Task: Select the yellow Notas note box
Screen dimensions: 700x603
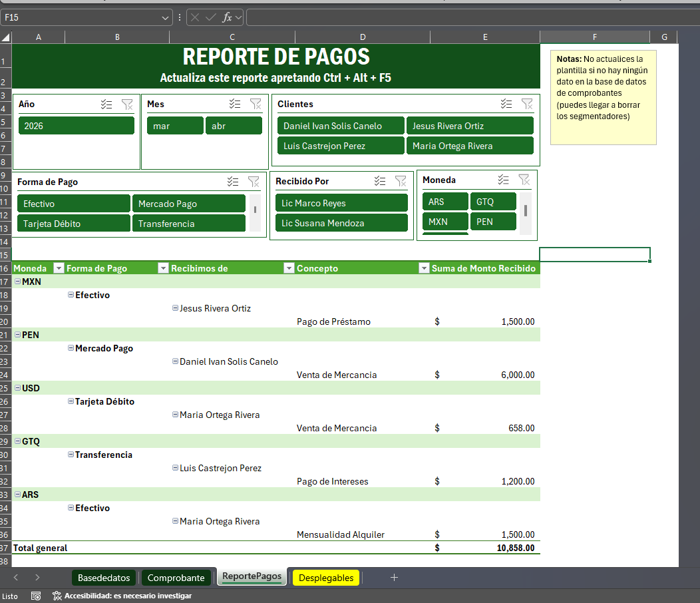Action: (x=603, y=97)
